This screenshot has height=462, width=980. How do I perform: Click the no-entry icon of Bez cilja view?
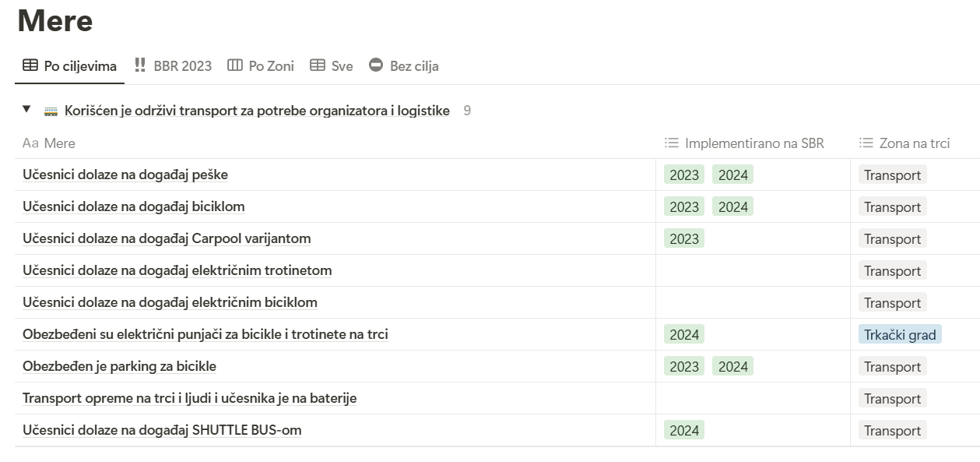[x=376, y=65]
